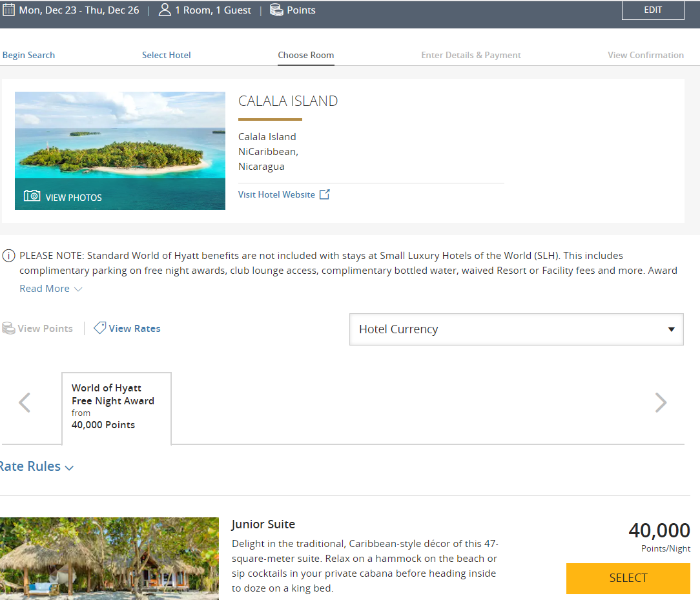The height and width of the screenshot is (600, 700).
Task: Click the 40,000 Points/Night price
Action: coord(659,537)
